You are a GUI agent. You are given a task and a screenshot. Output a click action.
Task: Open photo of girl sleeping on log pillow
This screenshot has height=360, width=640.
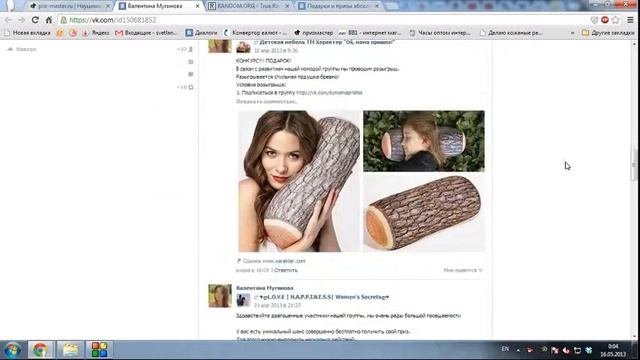(424, 141)
